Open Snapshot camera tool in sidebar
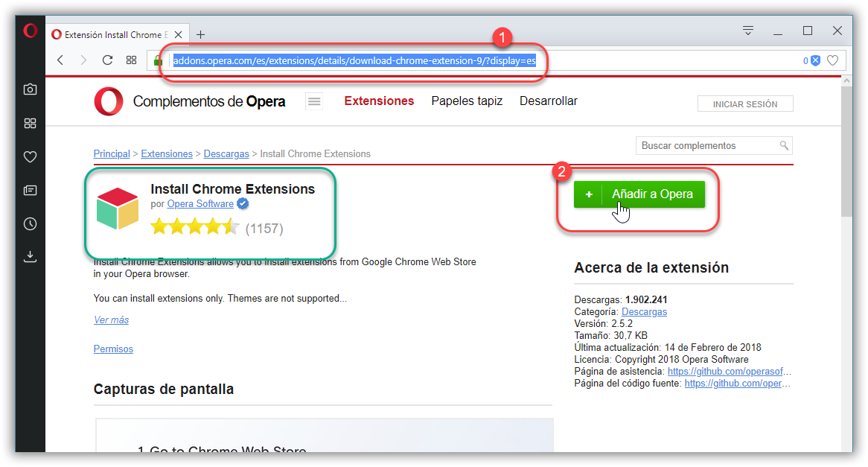This screenshot has width=868, height=467. point(30,89)
